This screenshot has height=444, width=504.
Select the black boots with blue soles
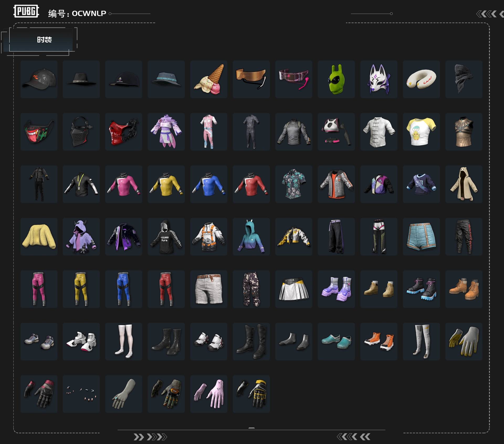coord(421,289)
